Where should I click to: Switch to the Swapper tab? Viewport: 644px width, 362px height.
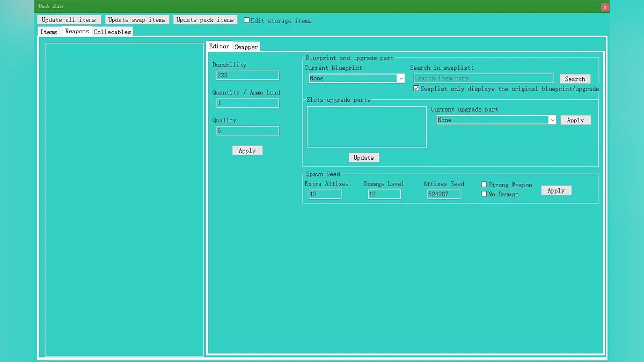tap(246, 47)
